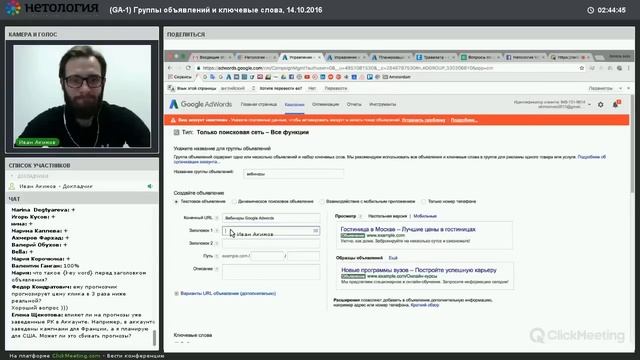
Task: Expand Варианты URL объявления section
Action: pos(176,293)
